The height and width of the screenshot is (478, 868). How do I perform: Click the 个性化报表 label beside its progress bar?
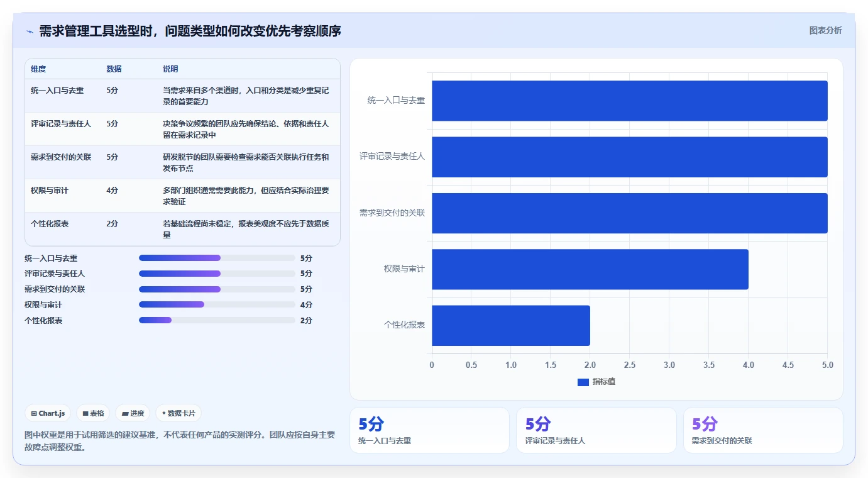coord(43,320)
